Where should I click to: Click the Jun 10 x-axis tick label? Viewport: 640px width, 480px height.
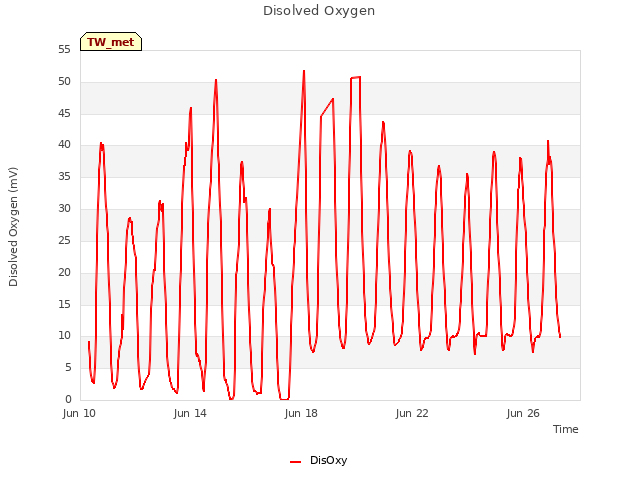click(x=79, y=413)
